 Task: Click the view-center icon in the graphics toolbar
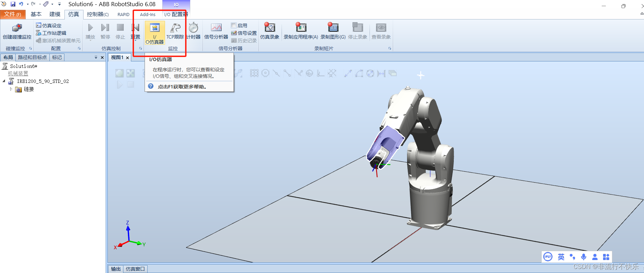[131, 73]
